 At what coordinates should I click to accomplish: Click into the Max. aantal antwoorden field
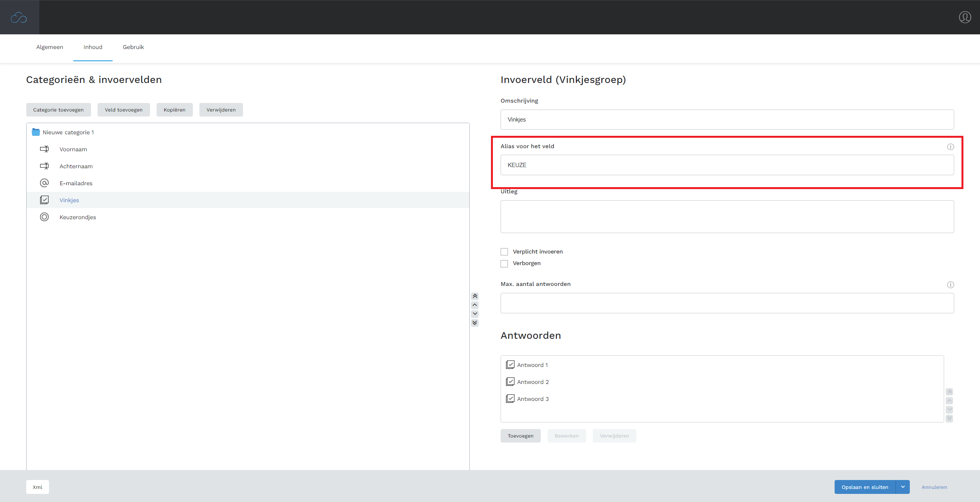[x=727, y=303]
